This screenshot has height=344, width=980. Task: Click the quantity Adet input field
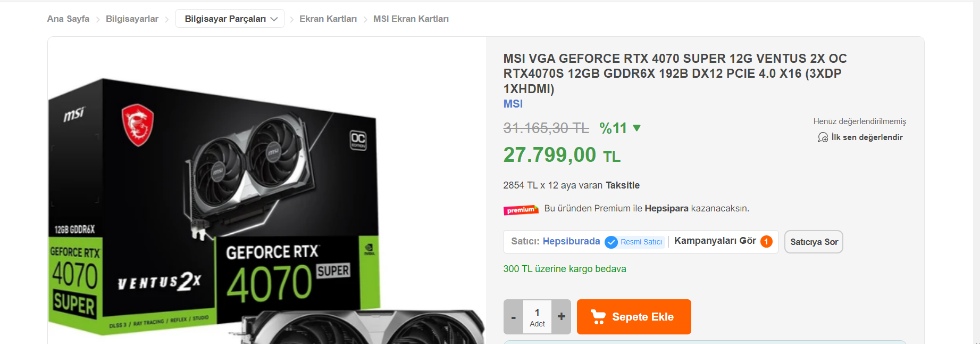pyautogui.click(x=537, y=317)
